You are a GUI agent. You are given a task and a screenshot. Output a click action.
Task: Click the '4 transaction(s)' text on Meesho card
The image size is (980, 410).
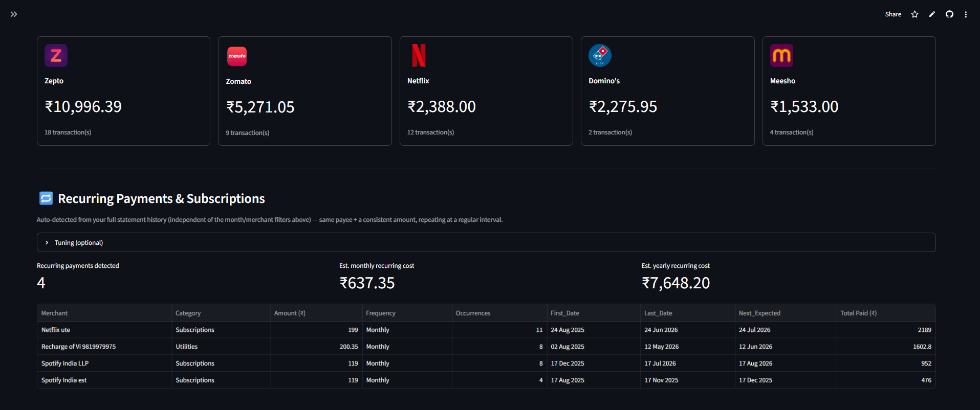pos(792,132)
